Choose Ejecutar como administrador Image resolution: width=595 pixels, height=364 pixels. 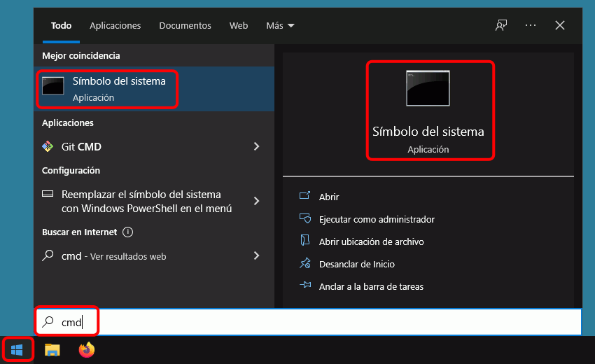pos(377,219)
